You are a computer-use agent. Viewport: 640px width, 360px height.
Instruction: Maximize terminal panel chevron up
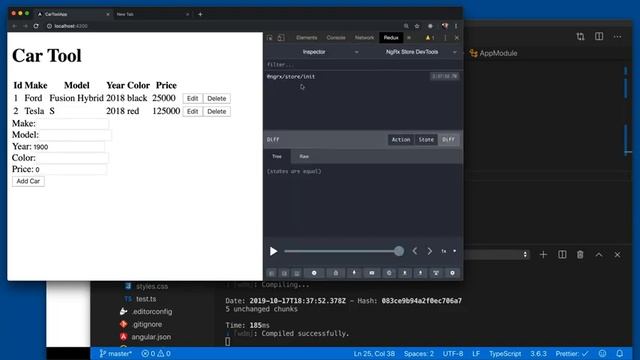(x=599, y=255)
